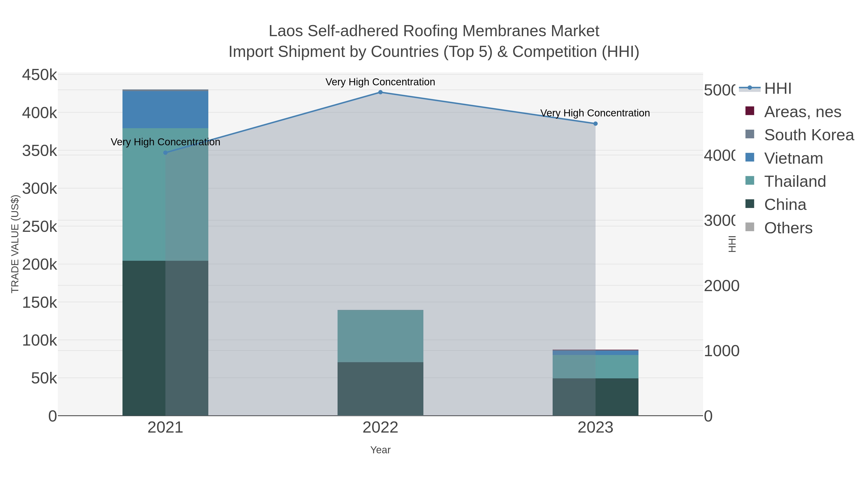Select the 2023 Thailand bar segment

[x=595, y=366]
